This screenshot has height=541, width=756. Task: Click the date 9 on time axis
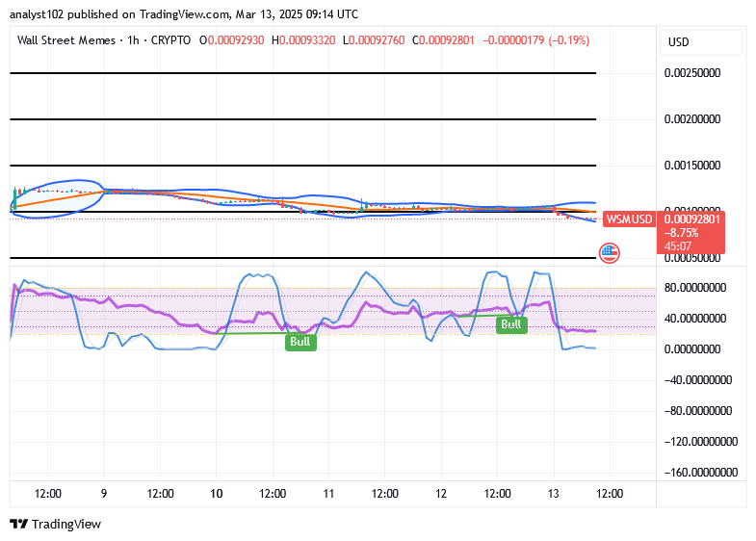click(x=104, y=493)
